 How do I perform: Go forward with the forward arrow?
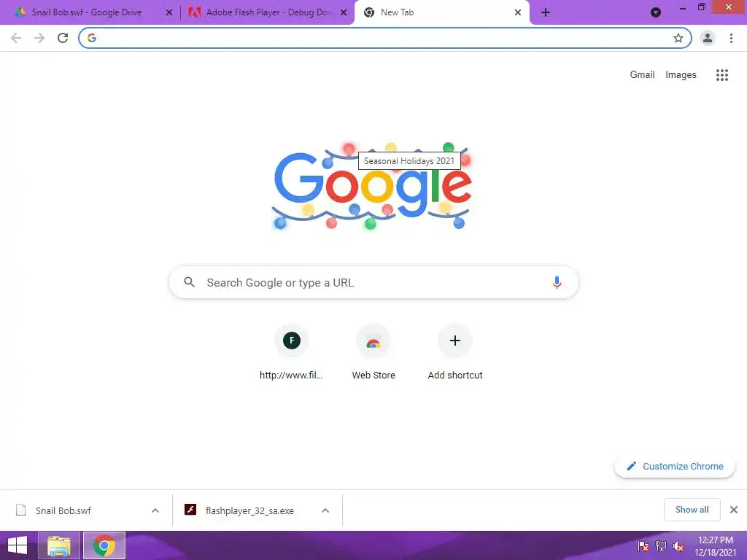pos(39,38)
